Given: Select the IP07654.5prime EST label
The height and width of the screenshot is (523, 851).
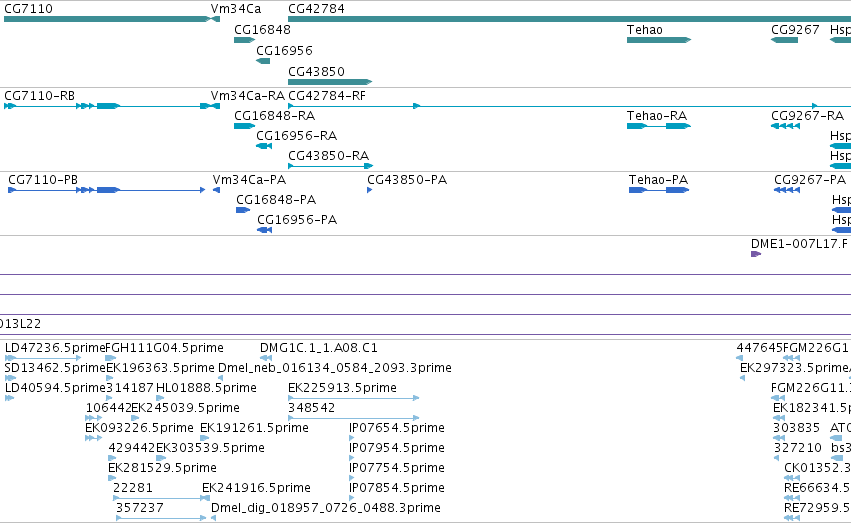Looking at the screenshot, I should click(397, 428).
